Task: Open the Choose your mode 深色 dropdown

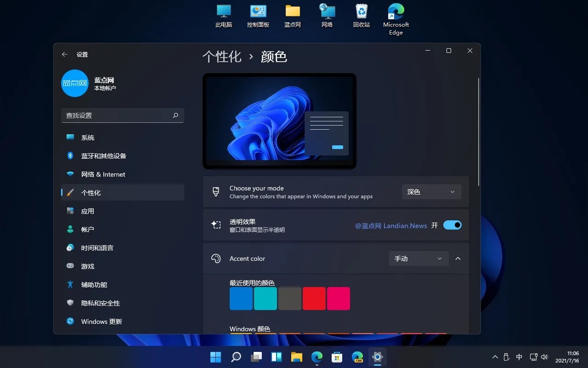Action: (431, 192)
